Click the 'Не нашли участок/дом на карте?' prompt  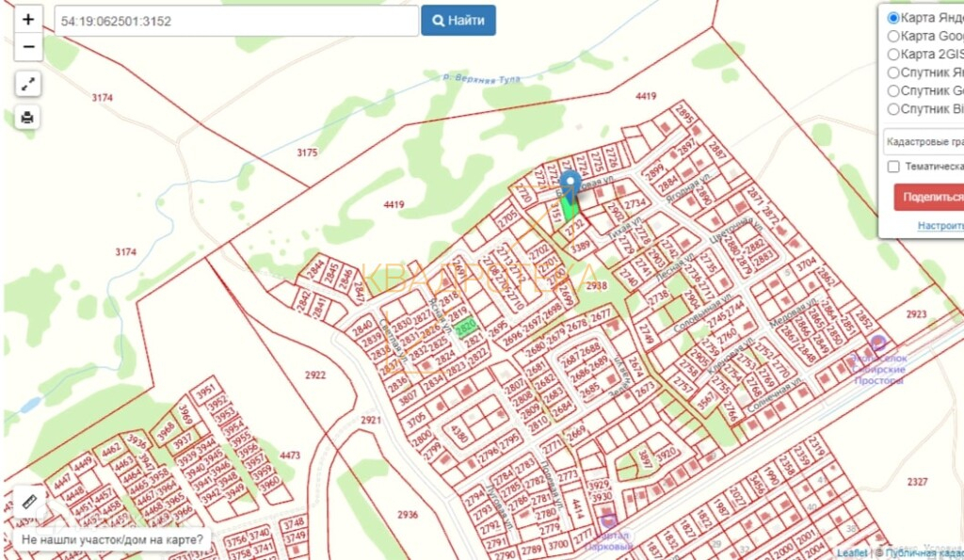click(112, 539)
